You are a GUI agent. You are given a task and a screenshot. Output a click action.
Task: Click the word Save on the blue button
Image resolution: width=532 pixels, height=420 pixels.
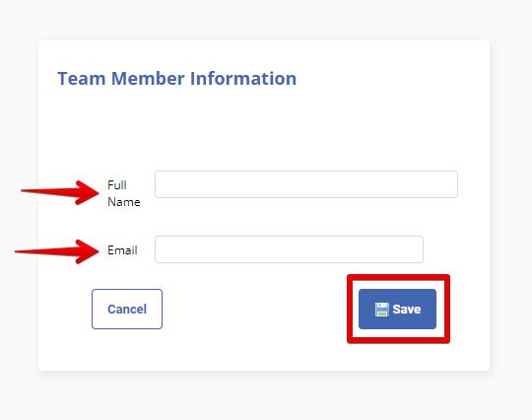pyautogui.click(x=407, y=310)
